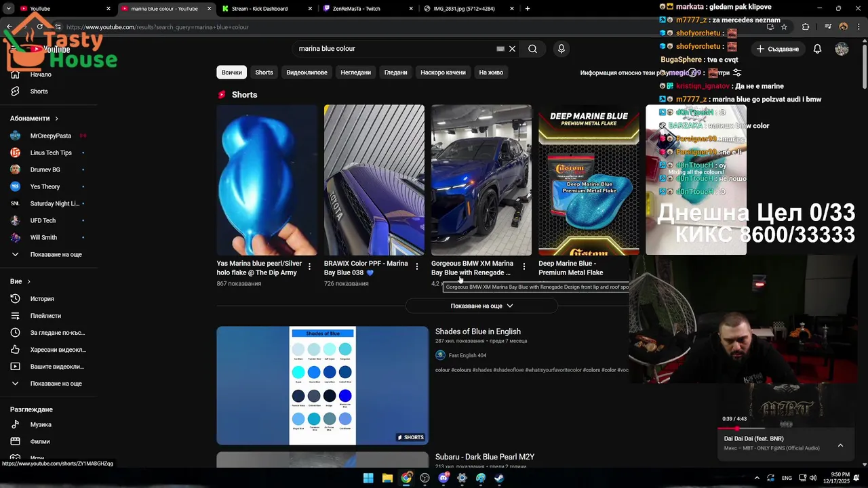Open search filters sliders icon
This screenshot has width=868, height=488.
point(737,73)
